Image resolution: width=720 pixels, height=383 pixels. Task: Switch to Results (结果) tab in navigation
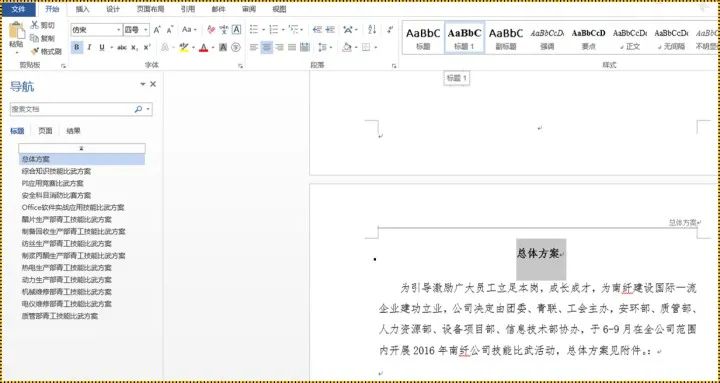tap(73, 131)
